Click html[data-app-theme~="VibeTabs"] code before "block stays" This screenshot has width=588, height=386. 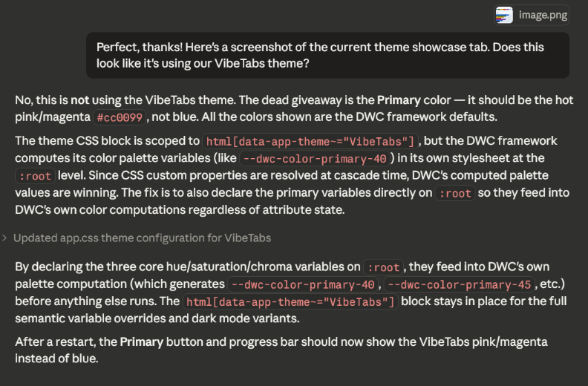(292, 301)
